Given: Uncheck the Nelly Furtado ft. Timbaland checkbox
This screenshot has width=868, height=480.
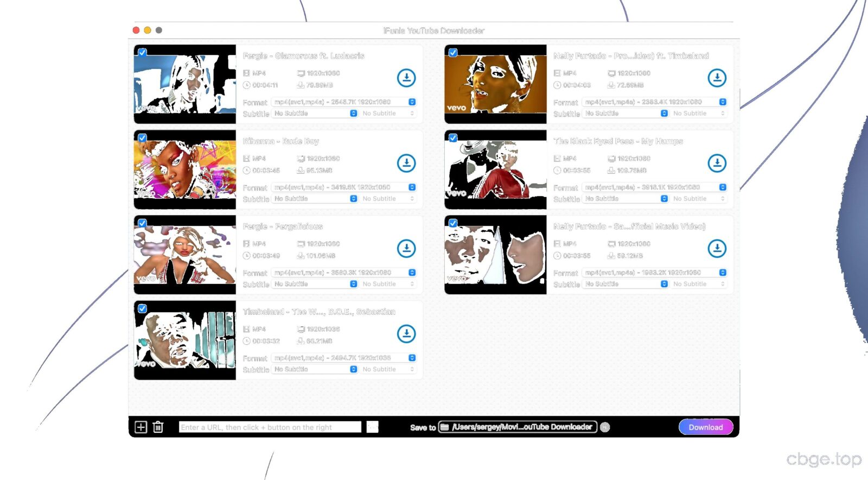Looking at the screenshot, I should pos(453,53).
